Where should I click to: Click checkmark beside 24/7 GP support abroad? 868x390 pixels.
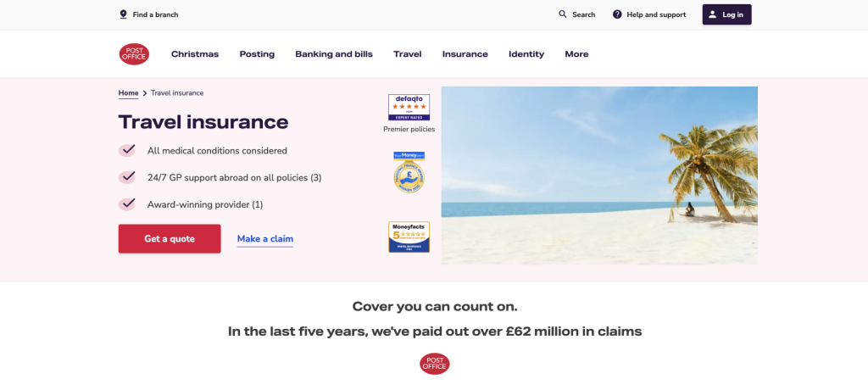127,177
